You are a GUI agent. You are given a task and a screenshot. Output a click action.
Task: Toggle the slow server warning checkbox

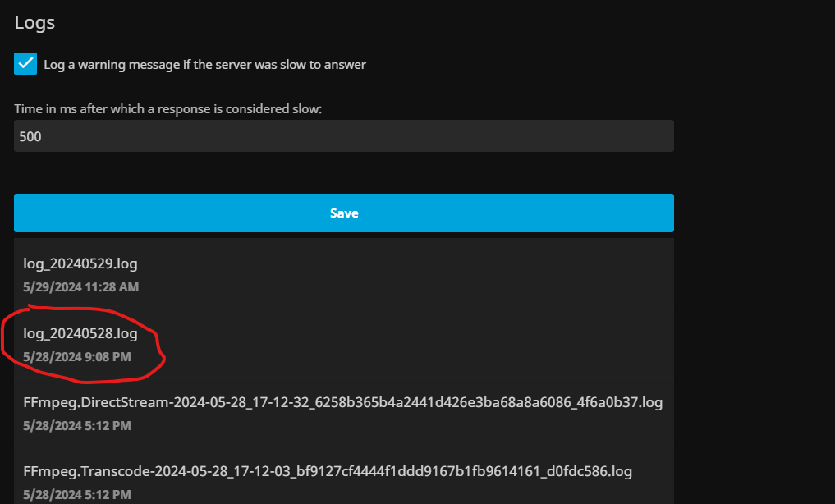pos(25,64)
